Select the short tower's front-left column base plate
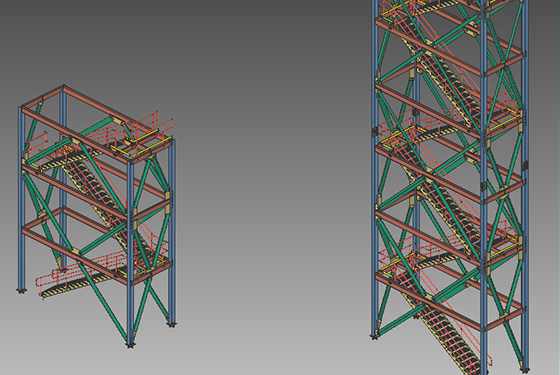Viewport: 560px width, 375px height. click(x=21, y=291)
